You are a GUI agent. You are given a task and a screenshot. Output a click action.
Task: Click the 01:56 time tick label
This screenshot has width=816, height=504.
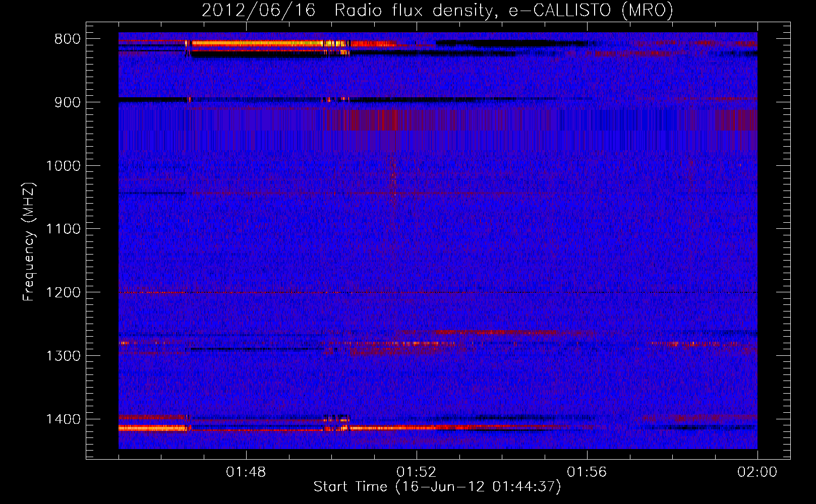point(587,472)
